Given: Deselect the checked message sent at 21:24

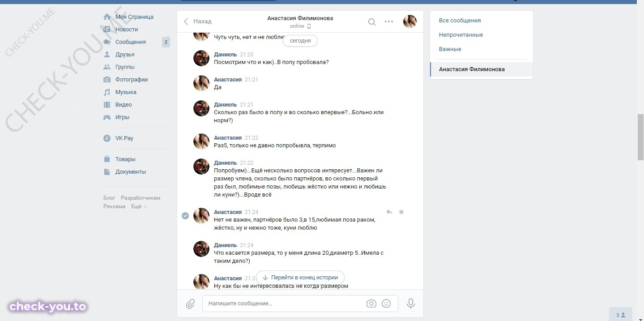Looking at the screenshot, I should [x=185, y=216].
